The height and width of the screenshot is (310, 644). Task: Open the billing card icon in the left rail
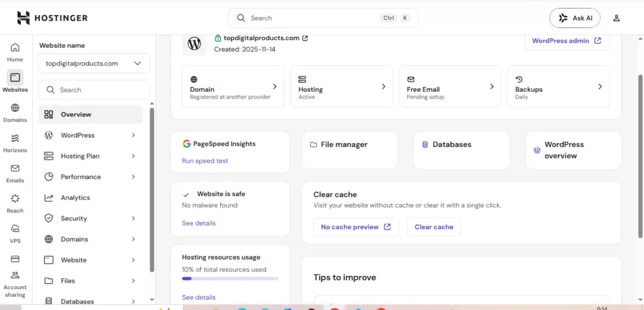pyautogui.click(x=15, y=259)
